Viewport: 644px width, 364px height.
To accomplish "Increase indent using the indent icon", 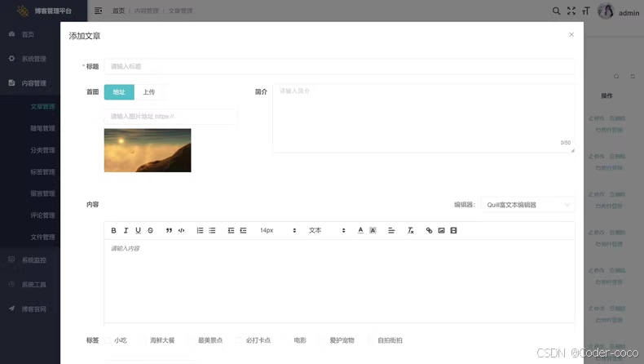I will (x=243, y=230).
